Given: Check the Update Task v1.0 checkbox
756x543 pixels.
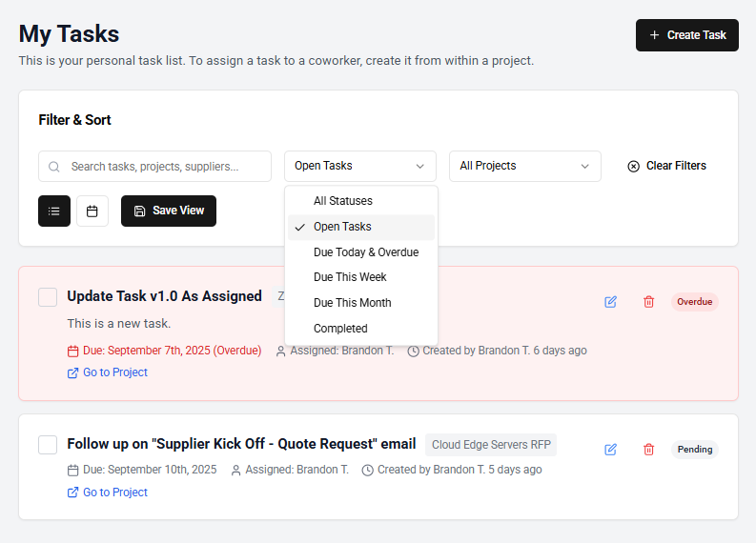Looking at the screenshot, I should [48, 297].
